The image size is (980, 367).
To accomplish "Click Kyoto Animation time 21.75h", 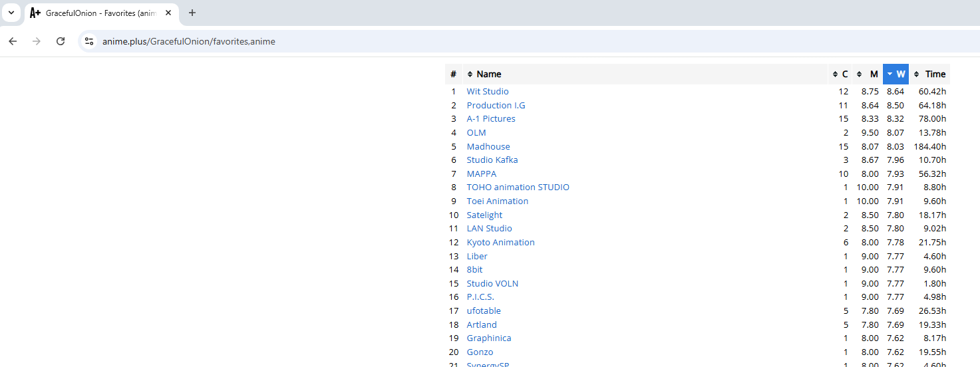I will (932, 243).
